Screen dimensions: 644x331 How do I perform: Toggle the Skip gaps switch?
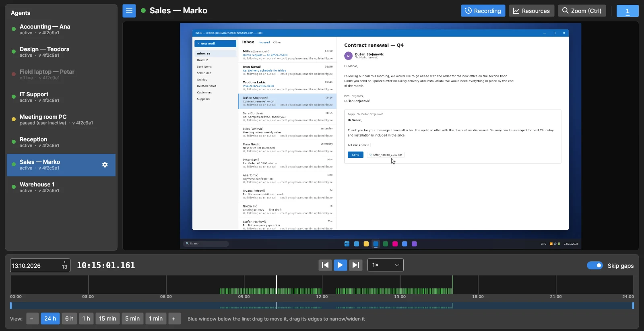tap(595, 265)
